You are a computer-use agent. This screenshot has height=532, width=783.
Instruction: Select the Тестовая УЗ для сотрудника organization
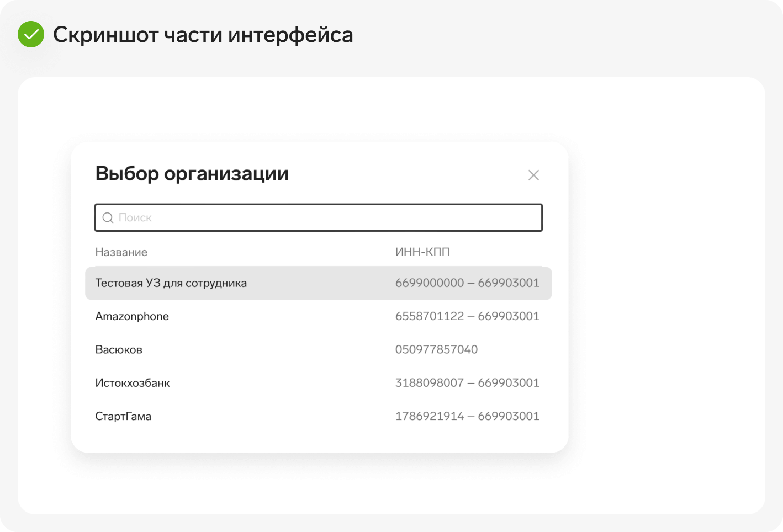[x=319, y=283]
